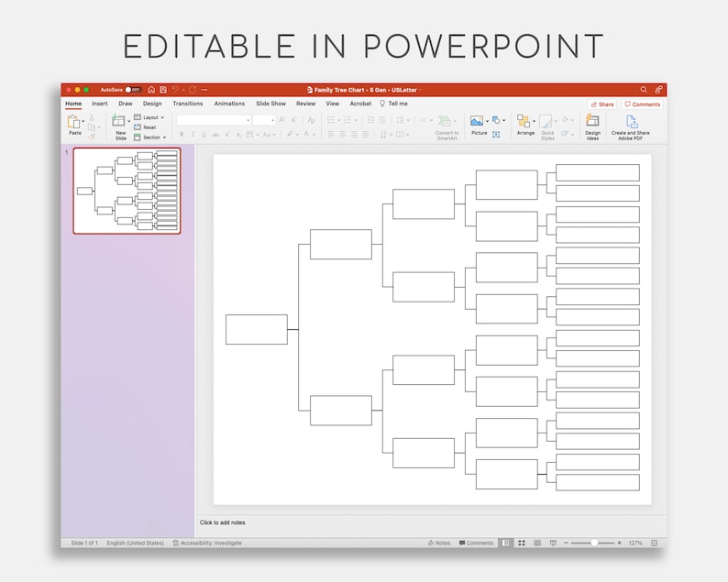Open the Draw tab
The width and height of the screenshot is (728, 582).
[126, 104]
